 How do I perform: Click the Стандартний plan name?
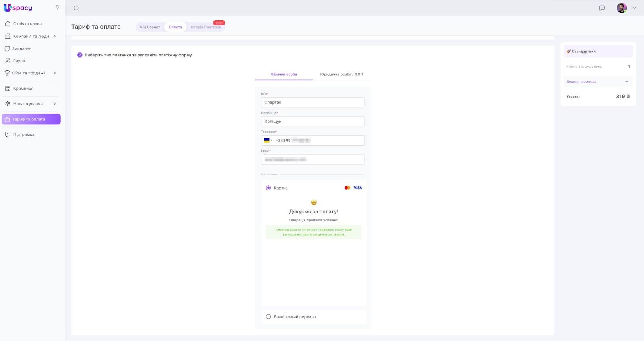[x=584, y=52]
